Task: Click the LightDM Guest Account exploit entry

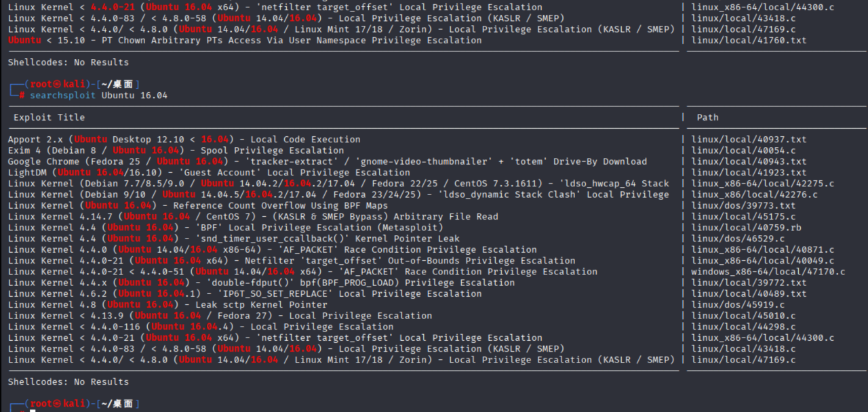Action: click(x=209, y=172)
